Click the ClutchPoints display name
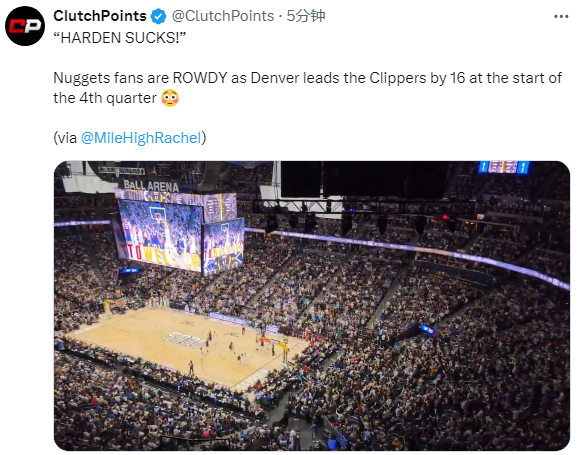The image size is (581, 455). [100, 16]
